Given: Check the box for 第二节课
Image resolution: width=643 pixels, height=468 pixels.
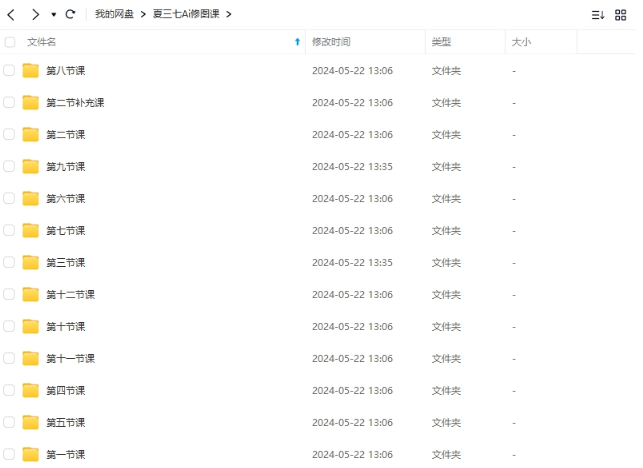Looking at the screenshot, I should pyautogui.click(x=9, y=135).
